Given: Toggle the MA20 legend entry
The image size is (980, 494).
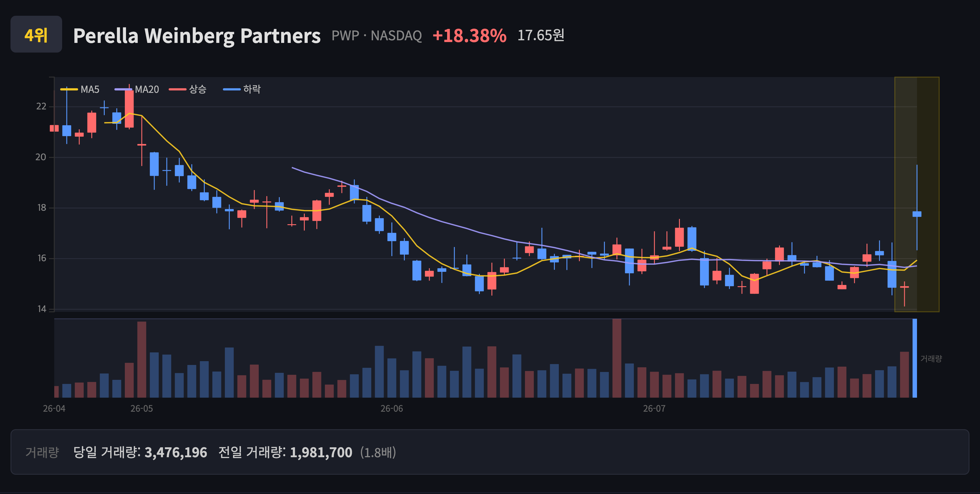Looking at the screenshot, I should coord(137,89).
